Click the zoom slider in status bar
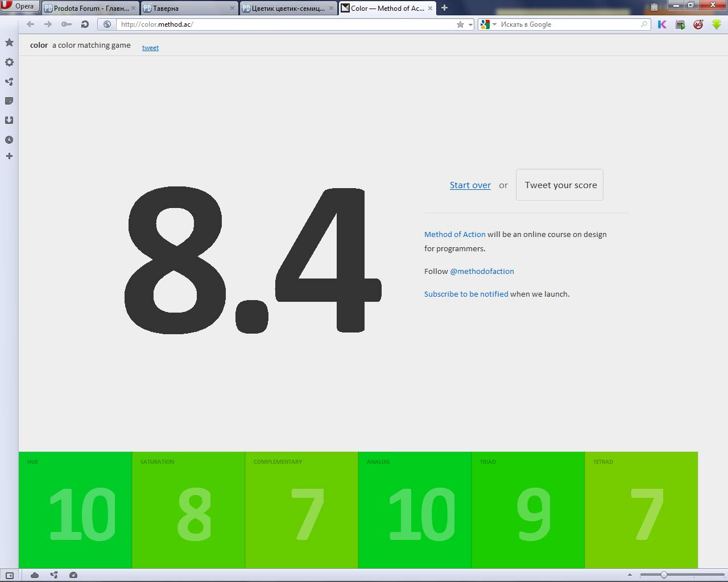Viewport: 728px width, 582px height. point(682,575)
